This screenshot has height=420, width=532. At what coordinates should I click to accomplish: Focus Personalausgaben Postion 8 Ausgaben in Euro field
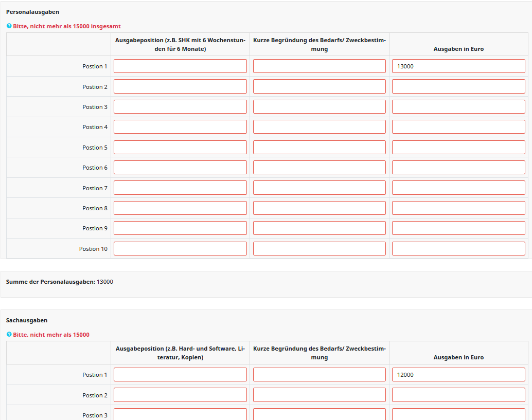point(458,208)
